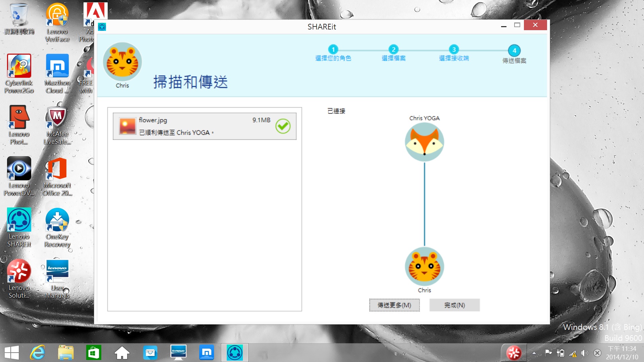644x362 pixels.
Task: Click the Chris YOGA fox avatar
Action: [x=424, y=142]
